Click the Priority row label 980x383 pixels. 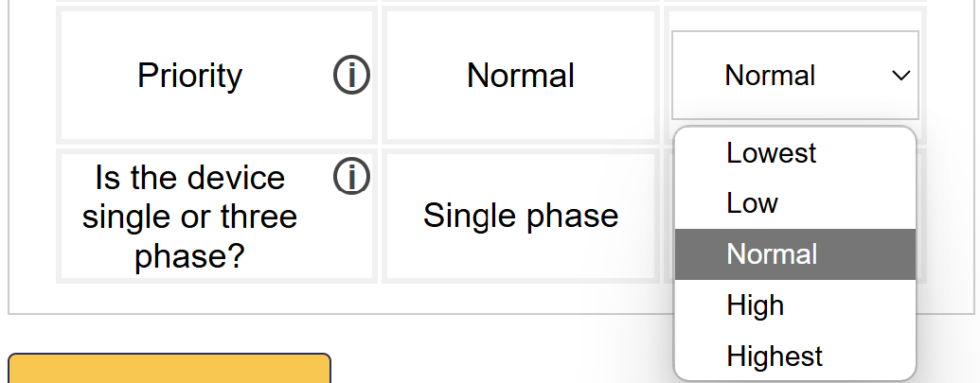click(189, 76)
